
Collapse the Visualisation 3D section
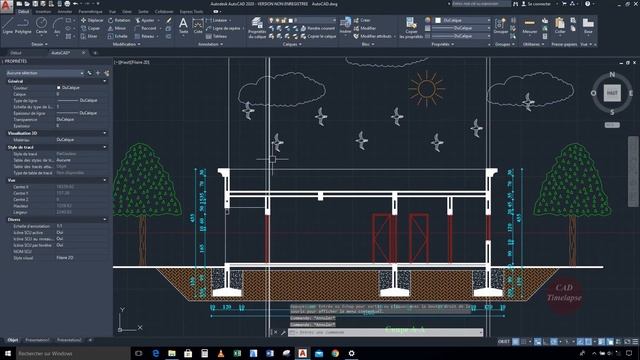(105, 133)
